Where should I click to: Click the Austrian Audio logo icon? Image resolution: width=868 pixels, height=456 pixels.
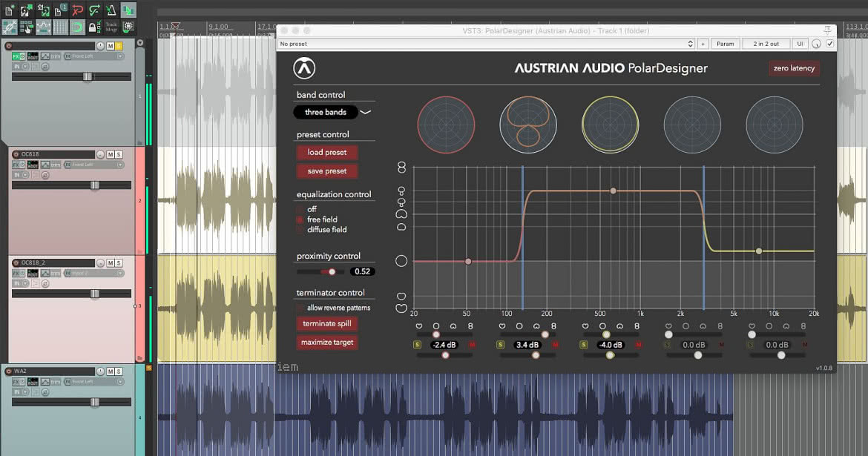click(x=304, y=68)
